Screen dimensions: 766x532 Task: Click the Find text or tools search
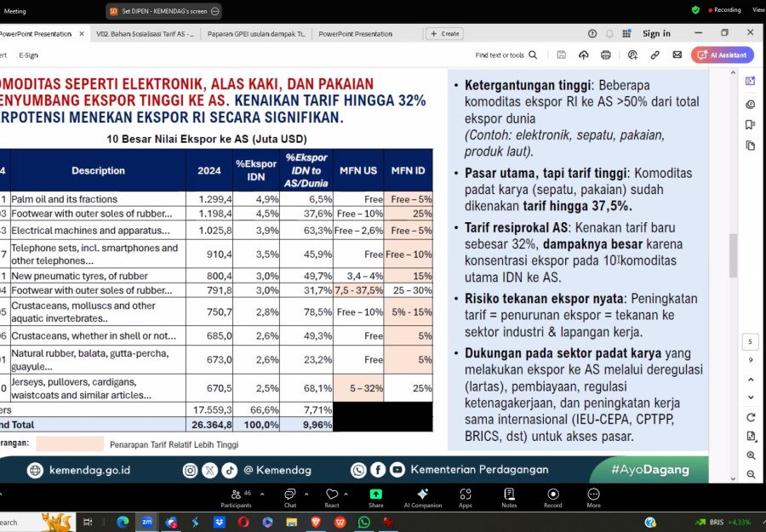click(506, 55)
